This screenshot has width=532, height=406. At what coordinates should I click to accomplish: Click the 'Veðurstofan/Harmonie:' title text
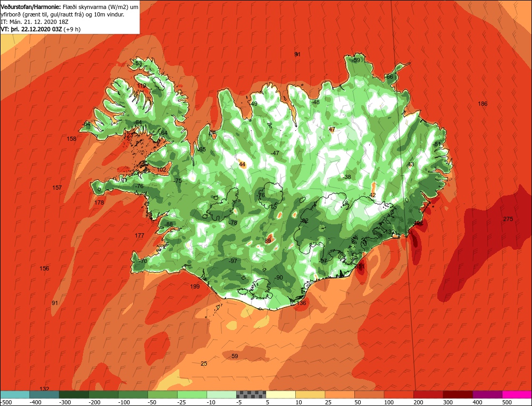point(31,7)
